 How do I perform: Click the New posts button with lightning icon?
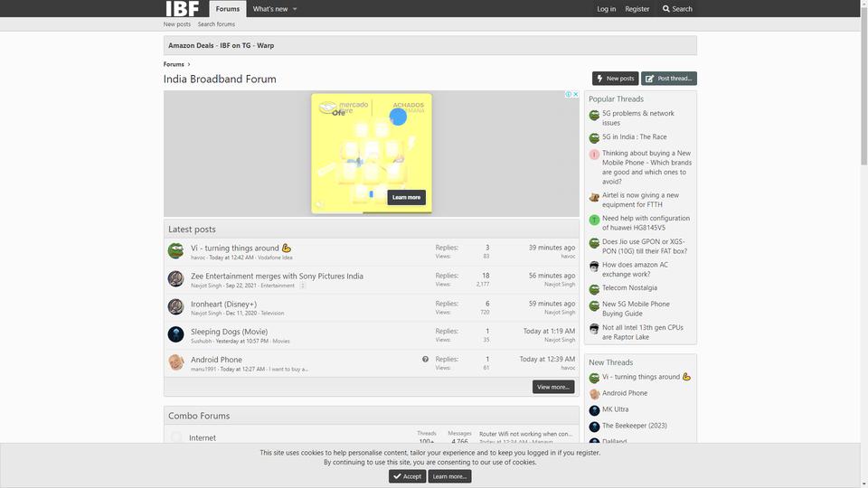(x=615, y=79)
